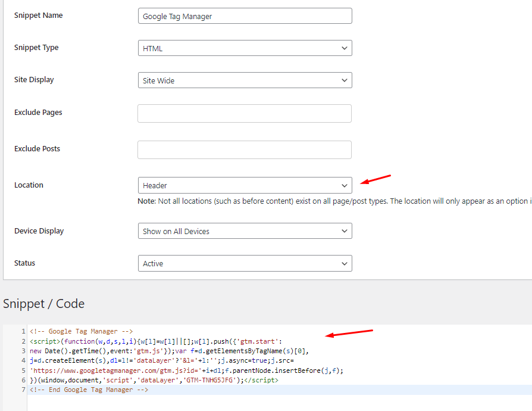Click code line 3 starting with new Date
The image size is (532, 411).
pos(169,351)
